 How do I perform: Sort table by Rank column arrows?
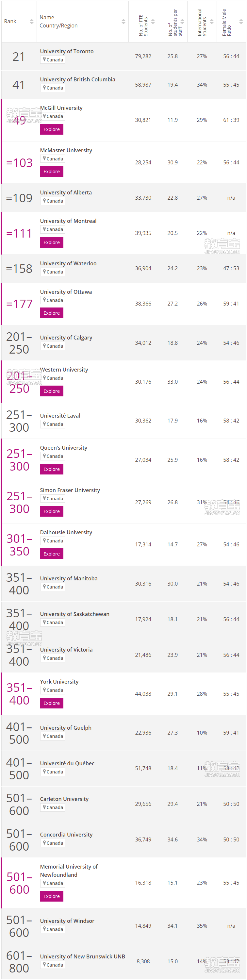(x=32, y=22)
